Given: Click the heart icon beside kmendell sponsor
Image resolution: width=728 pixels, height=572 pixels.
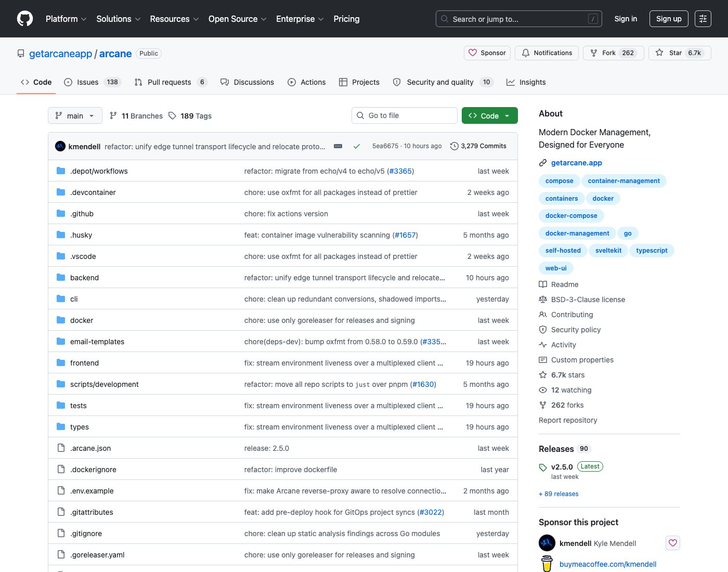Looking at the screenshot, I should point(673,543).
